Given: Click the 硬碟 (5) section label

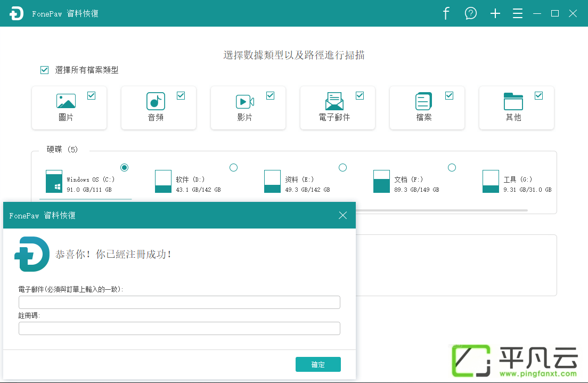Looking at the screenshot, I should coord(62,149).
